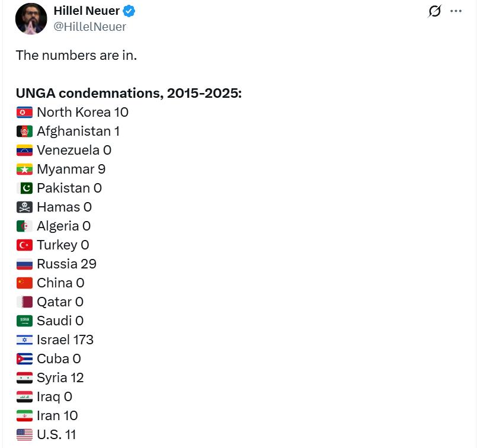Click the Cuba flag emoji
This screenshot has width=477, height=448.
point(24,359)
